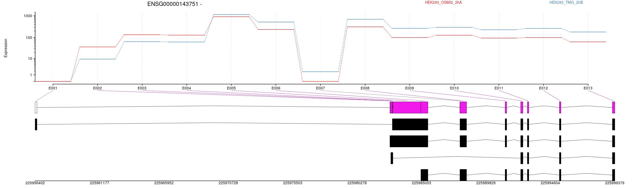Click genomic coordinate 225980278
This screenshot has width=644, height=188.
point(357,183)
